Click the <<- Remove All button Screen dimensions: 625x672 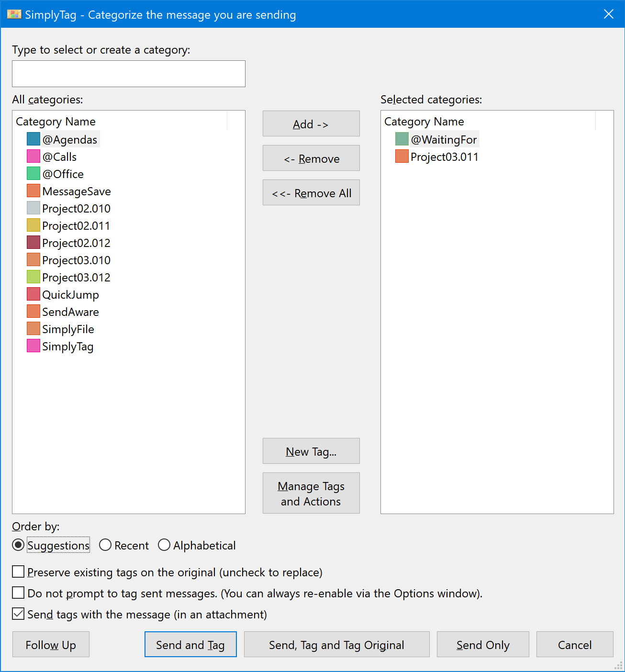(311, 192)
